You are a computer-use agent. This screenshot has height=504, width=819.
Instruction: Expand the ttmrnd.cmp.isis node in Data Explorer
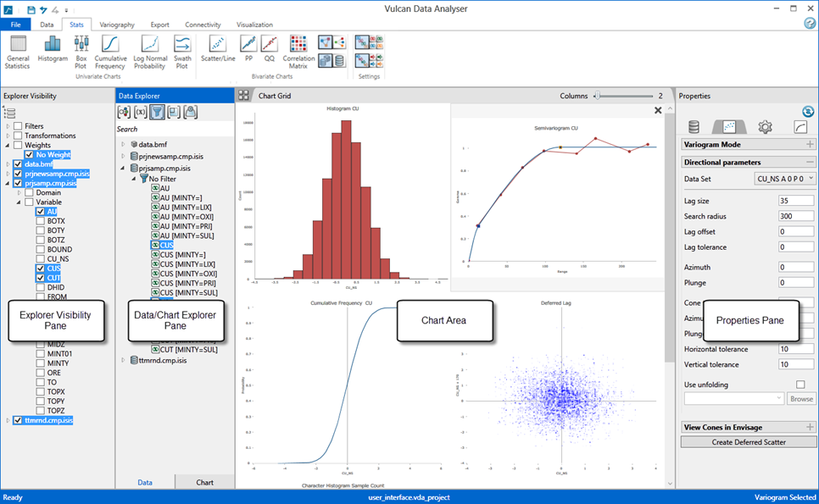tap(123, 360)
